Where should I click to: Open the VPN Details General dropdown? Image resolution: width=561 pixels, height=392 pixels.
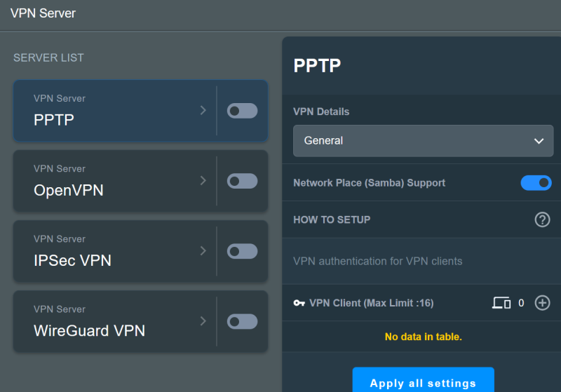click(424, 140)
